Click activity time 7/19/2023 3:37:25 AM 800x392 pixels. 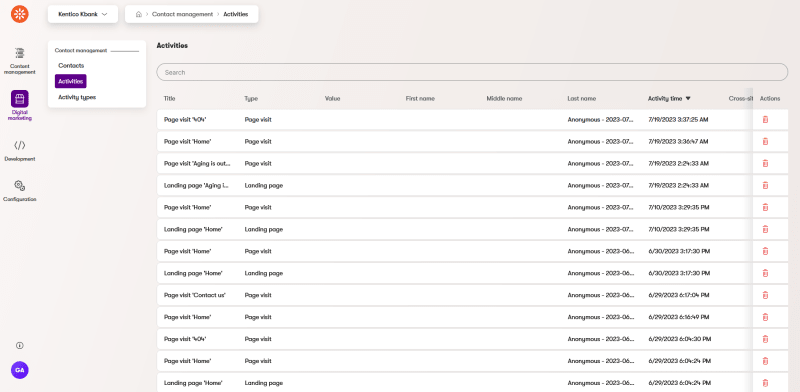click(678, 119)
